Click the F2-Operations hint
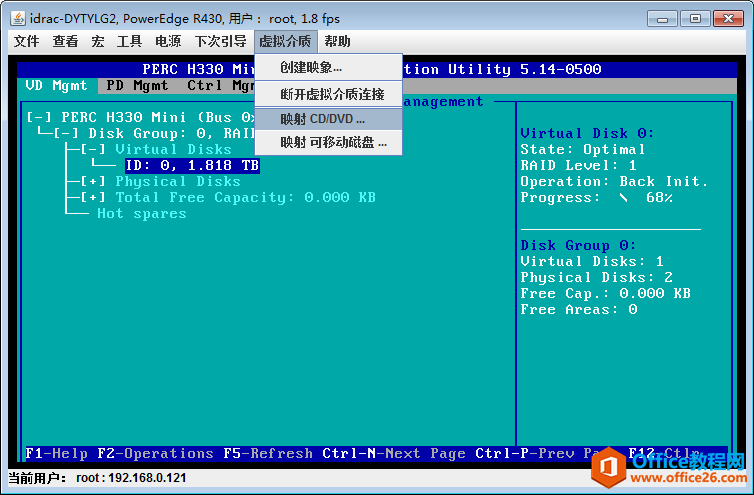The image size is (754, 495). tap(155, 454)
